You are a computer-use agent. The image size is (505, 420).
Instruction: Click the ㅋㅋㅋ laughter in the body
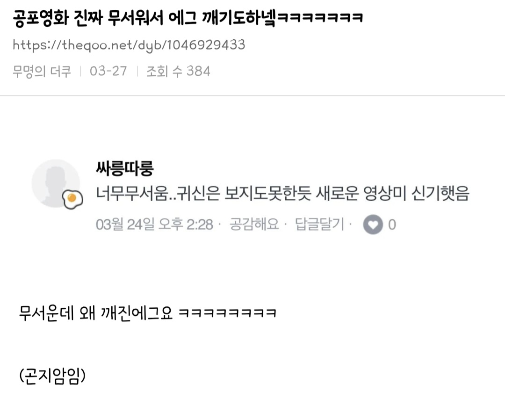(227, 313)
